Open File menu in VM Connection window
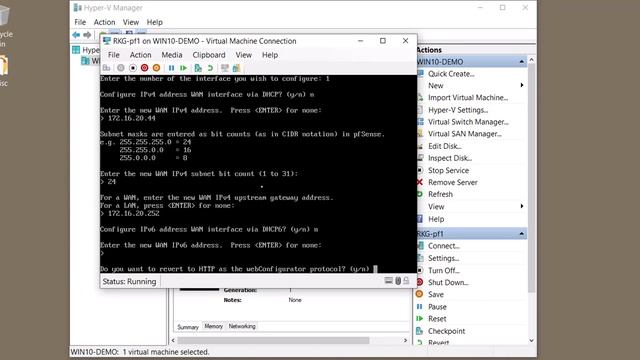The image size is (640, 360). coord(113,55)
